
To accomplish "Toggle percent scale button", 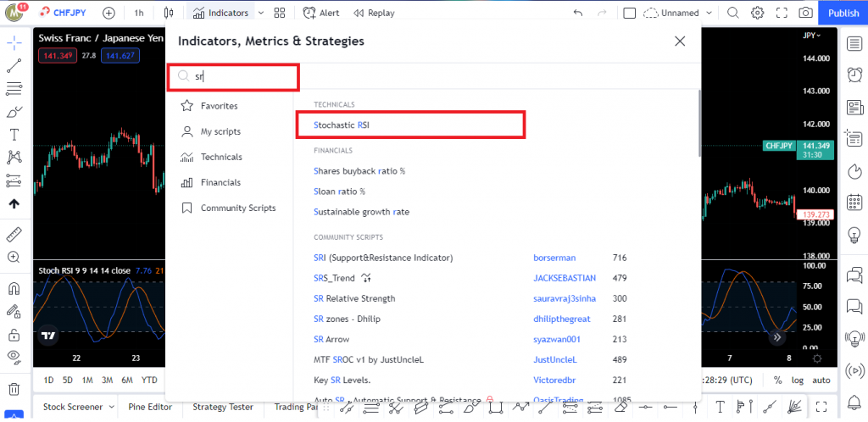I will 777,380.
